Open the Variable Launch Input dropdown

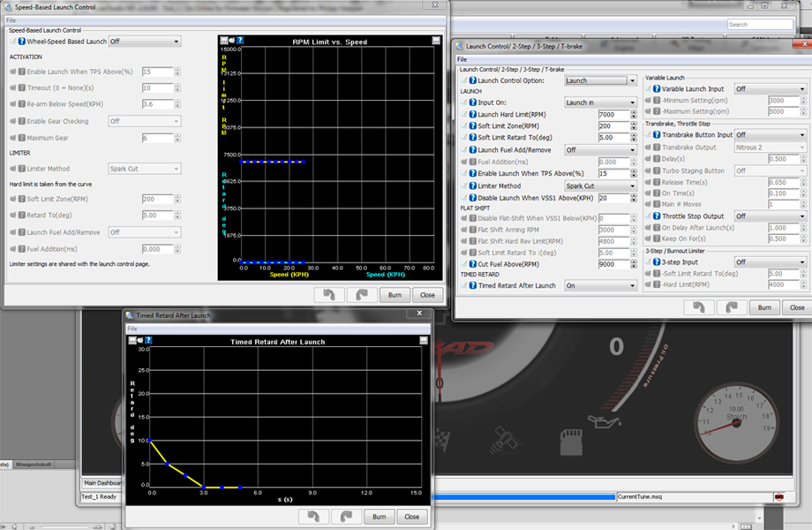tap(770, 89)
